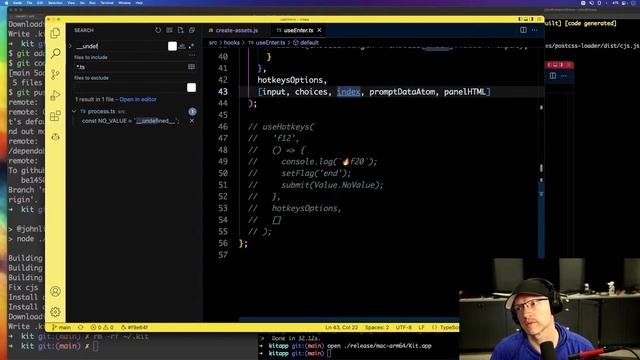Open the Selection menu in menu bar

pyautogui.click(x=55, y=3)
